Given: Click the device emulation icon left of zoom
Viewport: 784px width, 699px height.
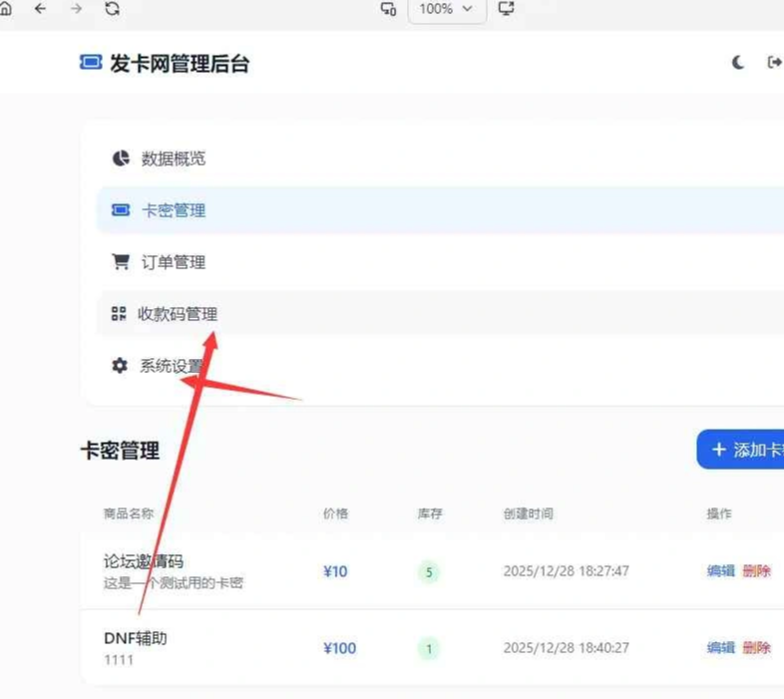Looking at the screenshot, I should click(x=388, y=9).
